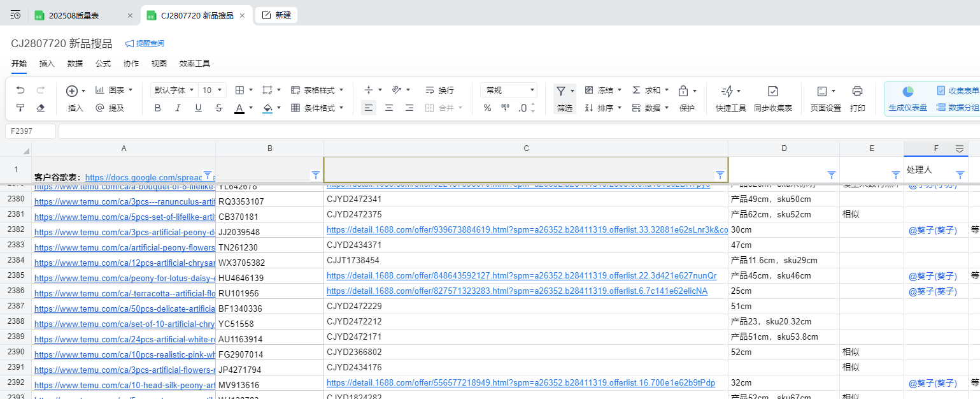Click the generate dashboard (生成仪表盘) icon
The height and width of the screenshot is (399, 980).
(907, 91)
